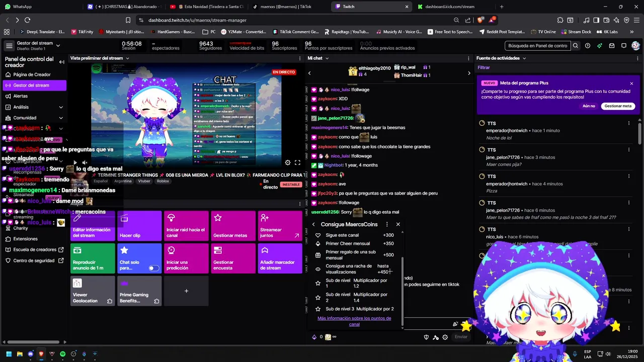Click the Hacer clip quick action
This screenshot has height=362, width=644.
139,226
